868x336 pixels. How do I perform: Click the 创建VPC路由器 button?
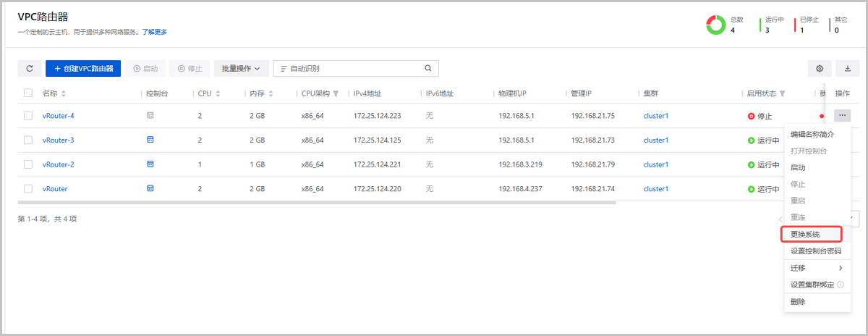coord(82,68)
